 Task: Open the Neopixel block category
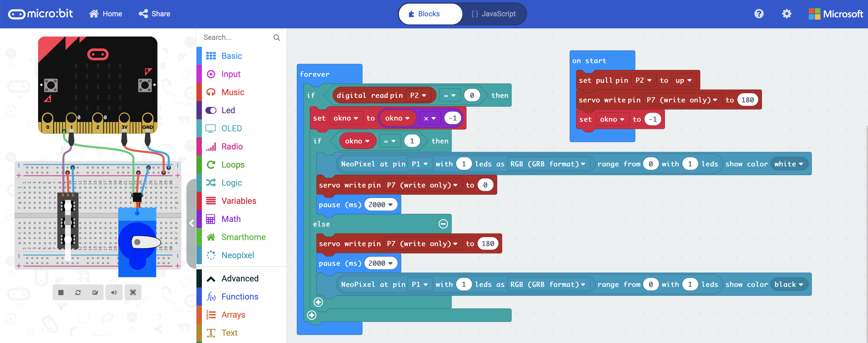point(238,255)
